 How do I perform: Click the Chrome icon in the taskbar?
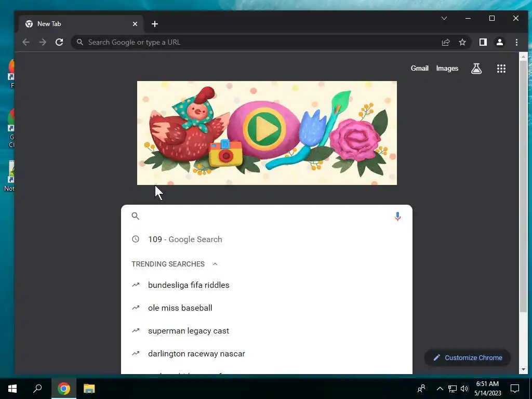click(64, 389)
